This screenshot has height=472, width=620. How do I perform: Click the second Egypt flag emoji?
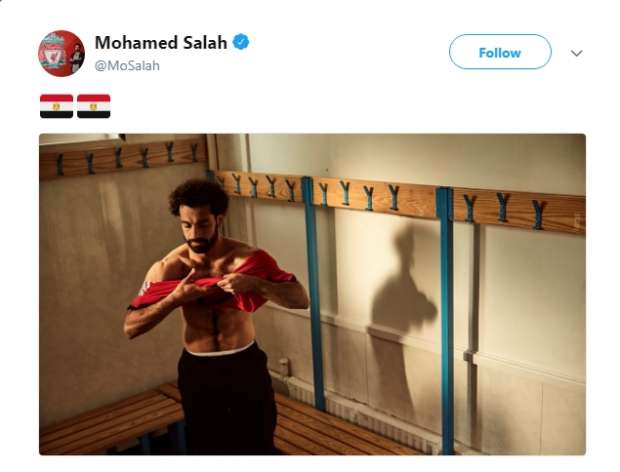tap(94, 106)
